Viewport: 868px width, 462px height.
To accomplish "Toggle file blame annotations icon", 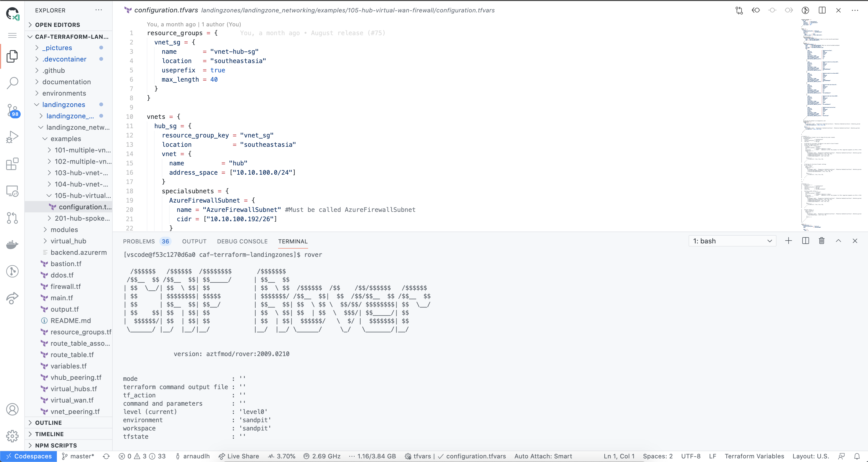I will click(805, 10).
